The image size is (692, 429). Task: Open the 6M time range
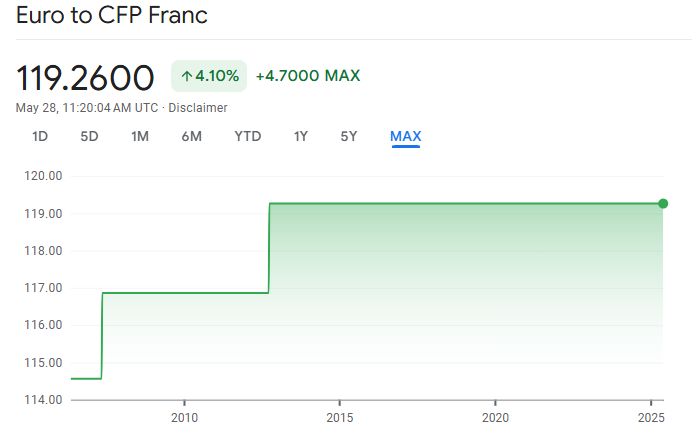(x=191, y=136)
